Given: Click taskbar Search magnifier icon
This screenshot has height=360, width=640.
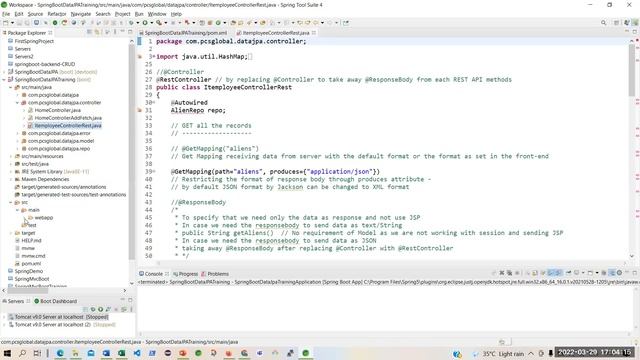Looking at the screenshot, I should (x=22, y=353).
